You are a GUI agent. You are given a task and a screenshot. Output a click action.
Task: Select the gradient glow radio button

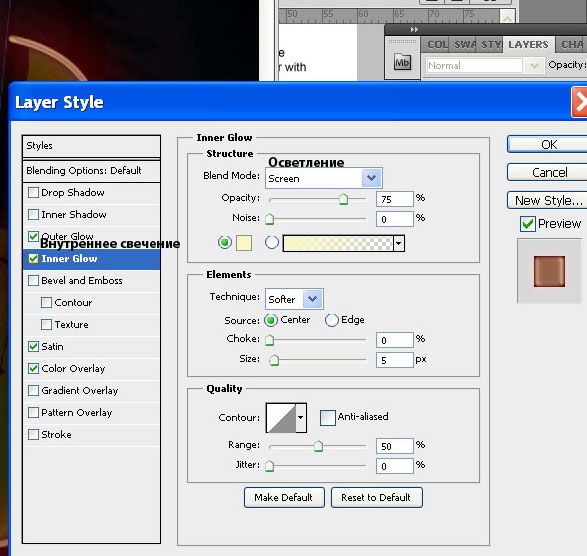tap(272, 243)
